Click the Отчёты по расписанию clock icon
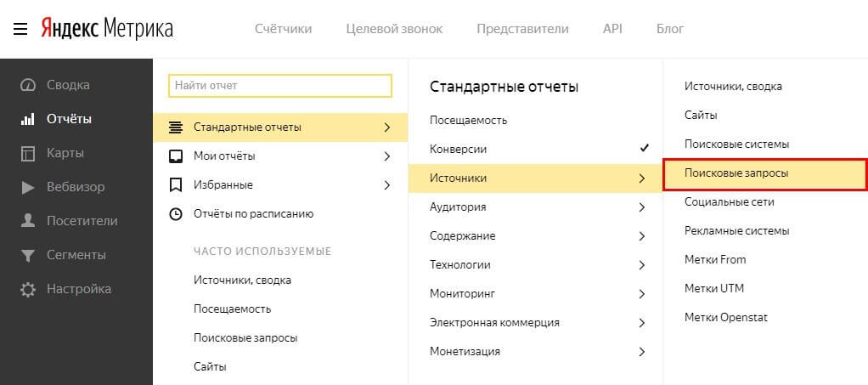Image resolution: width=868 pixels, height=385 pixels. [x=176, y=214]
